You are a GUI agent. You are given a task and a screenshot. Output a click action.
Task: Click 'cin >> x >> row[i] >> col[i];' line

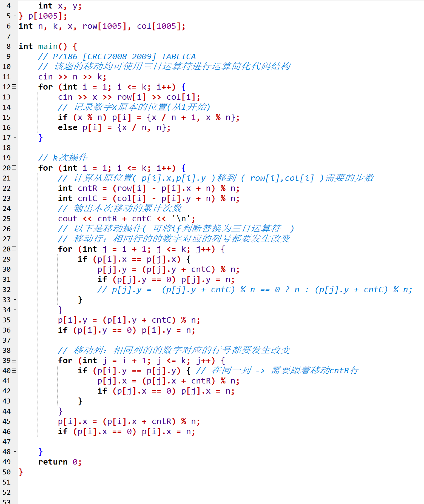[129, 97]
